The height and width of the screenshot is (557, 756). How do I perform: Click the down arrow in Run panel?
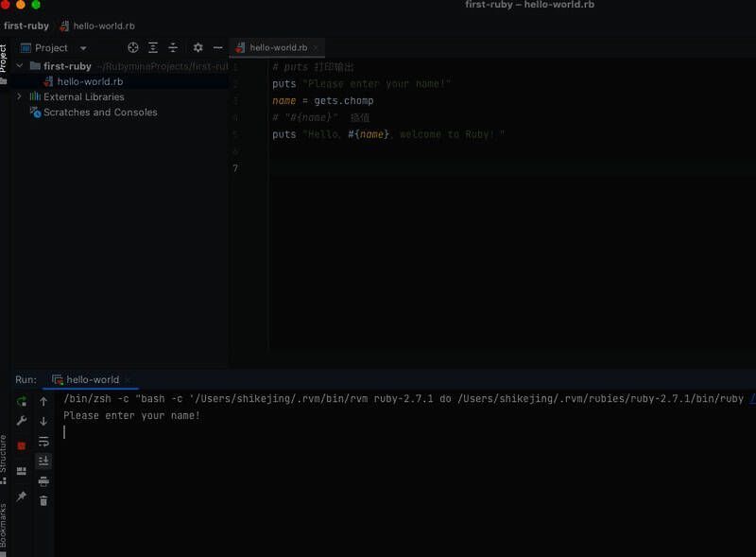point(43,421)
